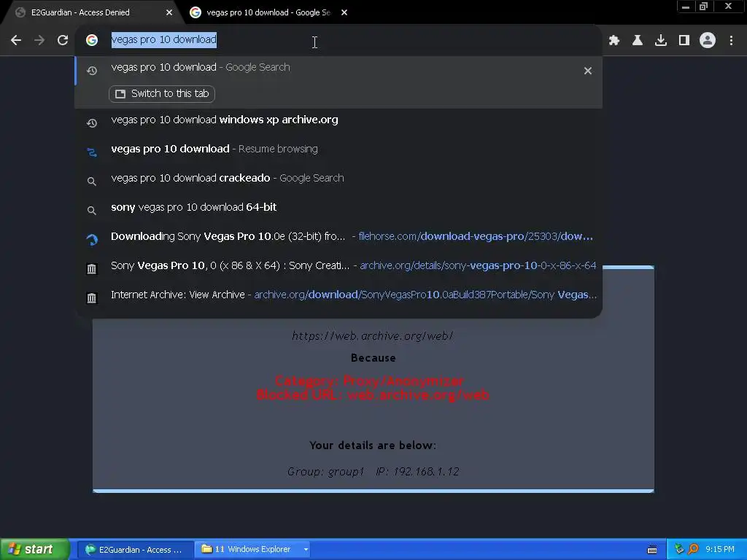Image resolution: width=747 pixels, height=560 pixels.
Task: Toggle the side panel icon
Action: click(684, 41)
